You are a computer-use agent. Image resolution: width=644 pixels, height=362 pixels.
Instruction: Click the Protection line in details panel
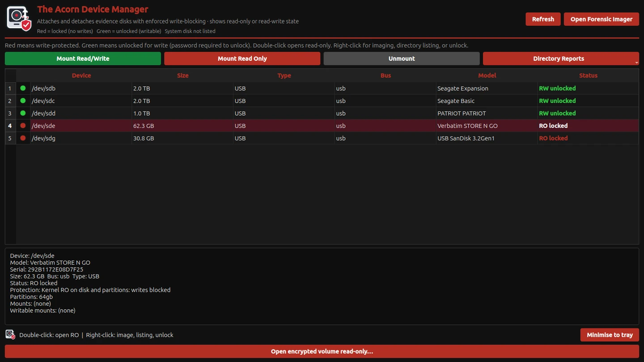90,290
